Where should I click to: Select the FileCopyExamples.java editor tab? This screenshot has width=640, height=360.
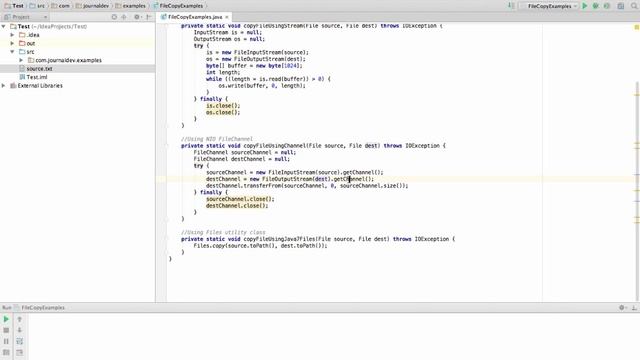(195, 17)
